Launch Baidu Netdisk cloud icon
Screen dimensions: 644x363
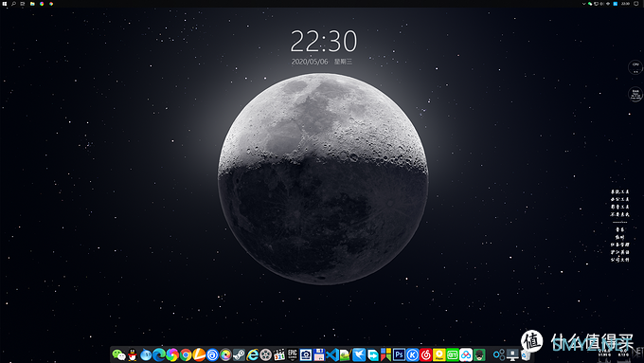[466, 354]
